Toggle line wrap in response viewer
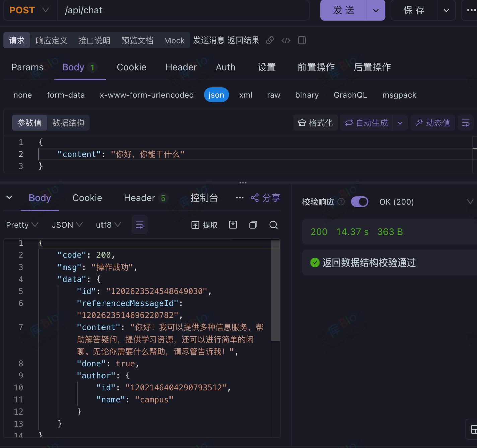This screenshot has height=448, width=477. (139, 225)
